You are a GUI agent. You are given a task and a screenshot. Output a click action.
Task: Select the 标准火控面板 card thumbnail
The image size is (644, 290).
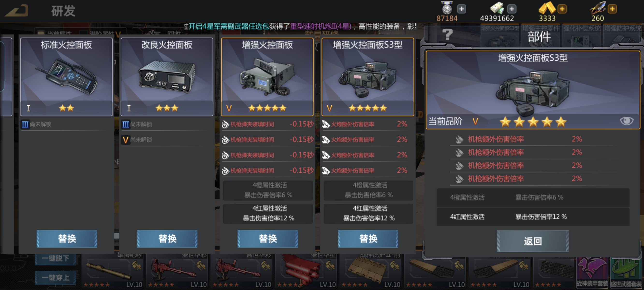pos(66,77)
